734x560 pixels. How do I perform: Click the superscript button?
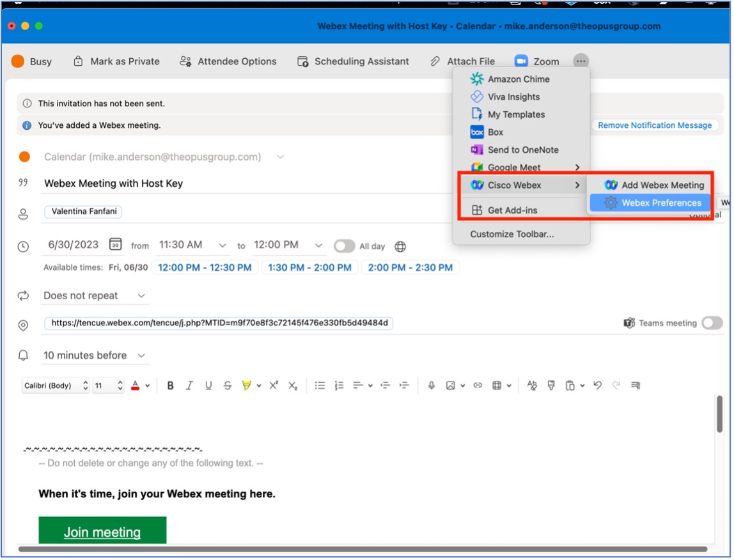click(274, 386)
